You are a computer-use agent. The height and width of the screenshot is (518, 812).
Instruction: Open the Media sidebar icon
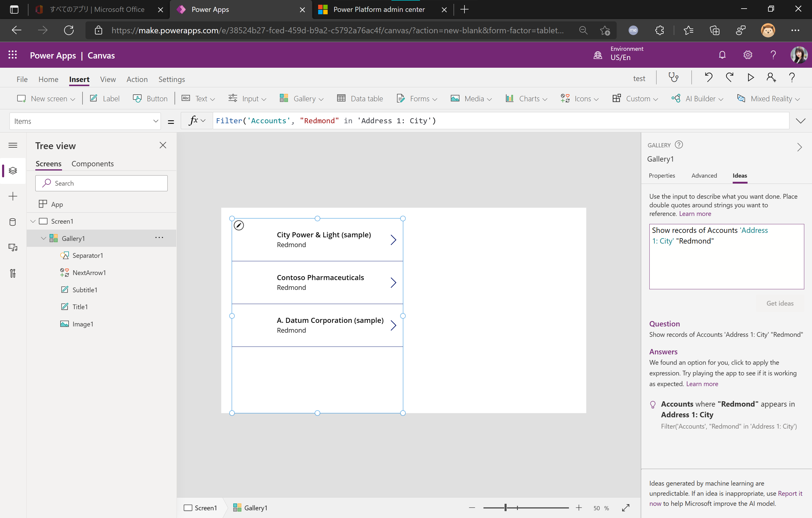pos(13,248)
